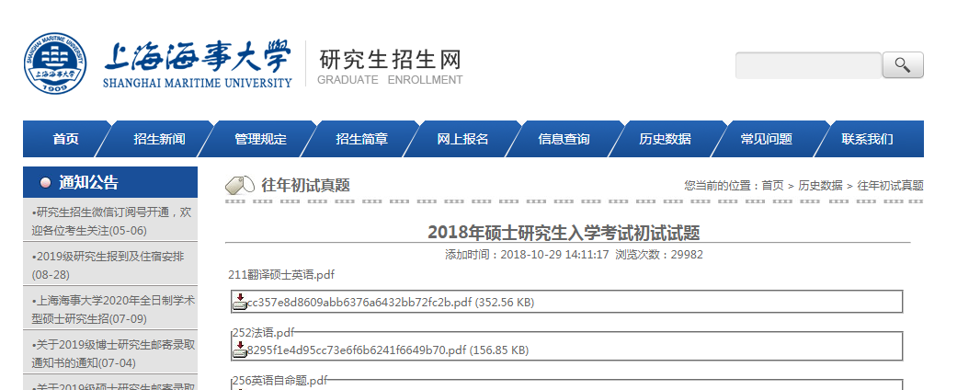This screenshot has height=390, width=980.
Task: Click the Shanghai Maritime University round emblem
Action: [x=57, y=64]
